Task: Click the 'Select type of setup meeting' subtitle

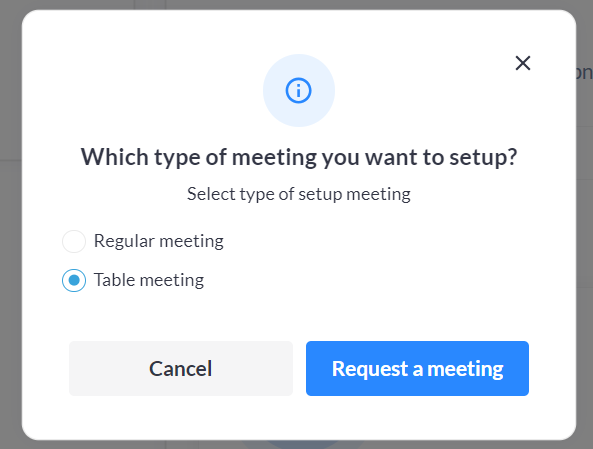Action: [299, 194]
